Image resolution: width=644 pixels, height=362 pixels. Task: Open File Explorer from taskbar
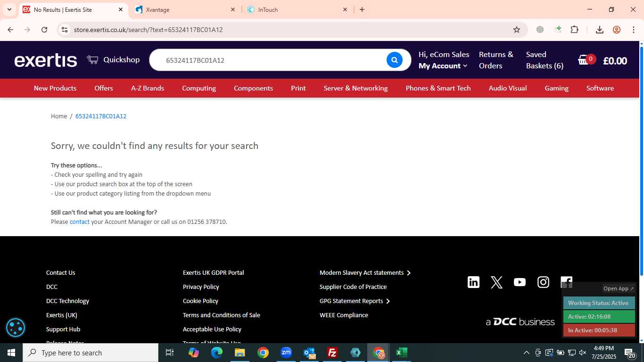[240, 353]
